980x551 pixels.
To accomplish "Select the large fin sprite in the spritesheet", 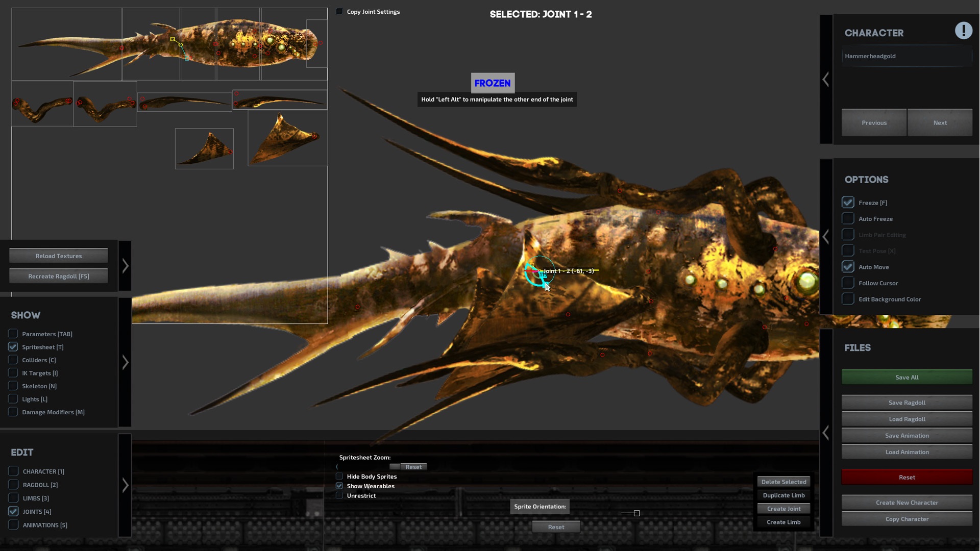I will tap(287, 138).
